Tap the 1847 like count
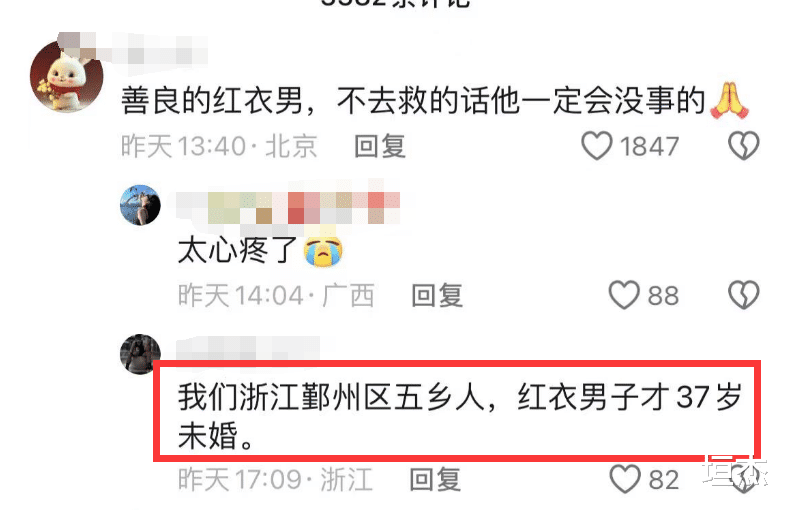The height and width of the screenshot is (510, 786). 649,146
